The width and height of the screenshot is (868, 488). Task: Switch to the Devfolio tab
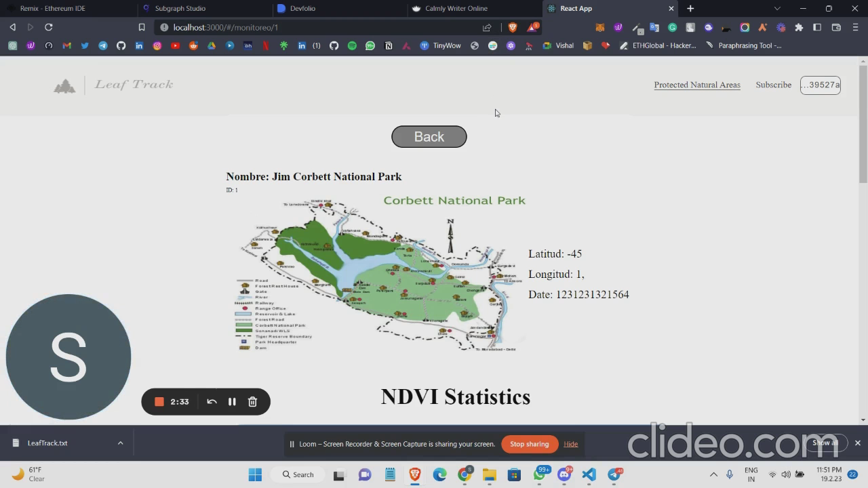(x=339, y=8)
